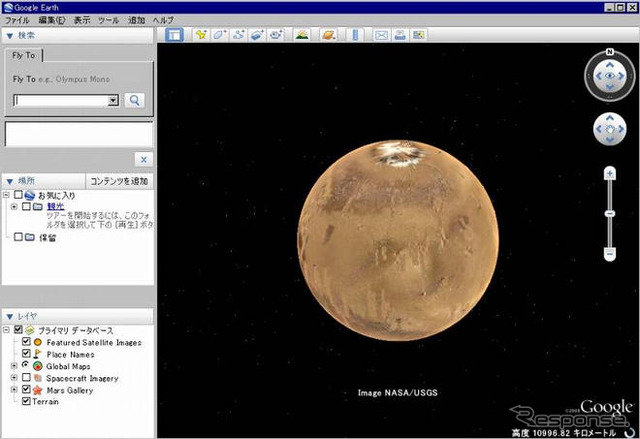Image resolution: width=640 pixels, height=439 pixels.
Task: Uncheck Mars Gallery layer
Action: tap(26, 389)
